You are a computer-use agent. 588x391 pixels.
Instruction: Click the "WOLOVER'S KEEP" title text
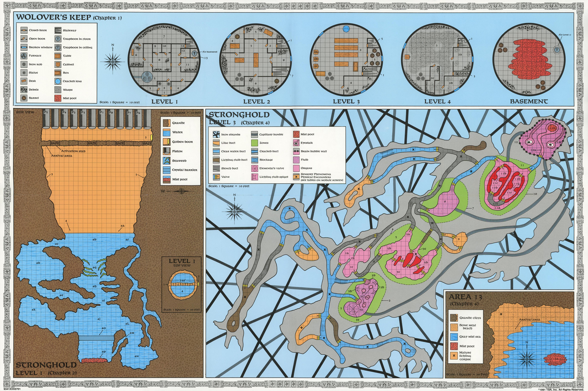tap(53, 17)
